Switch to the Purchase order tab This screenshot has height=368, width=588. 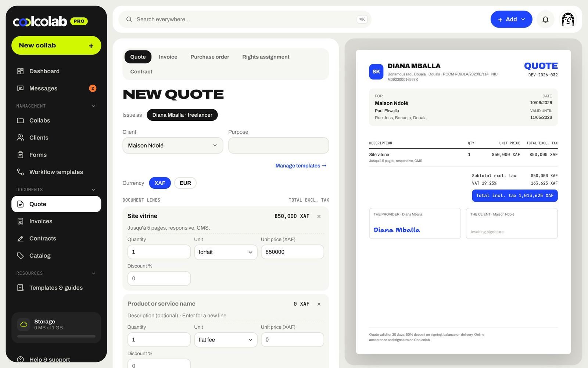tap(210, 57)
